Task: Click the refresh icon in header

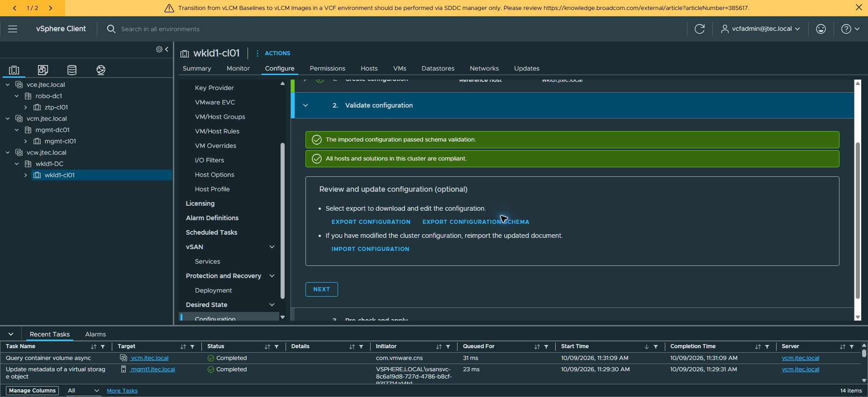Action: [700, 29]
